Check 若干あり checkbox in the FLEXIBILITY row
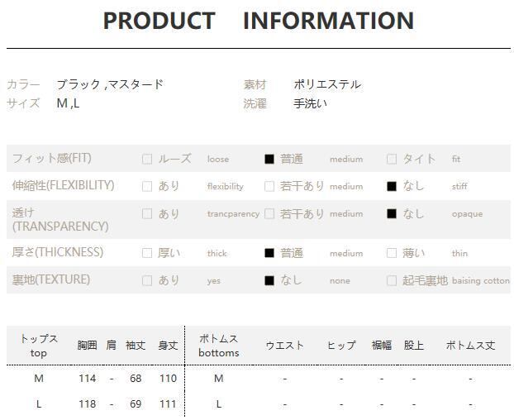Screen dimensions: 514x420 point(269,187)
